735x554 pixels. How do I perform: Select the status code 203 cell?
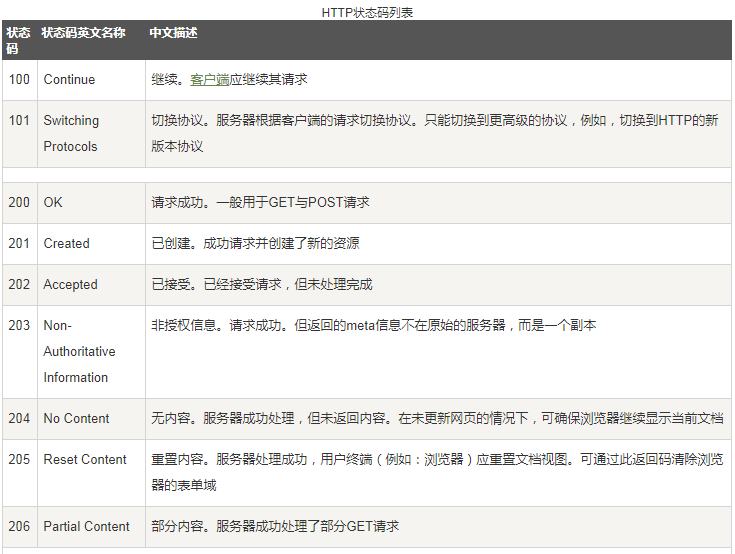pos(20,352)
